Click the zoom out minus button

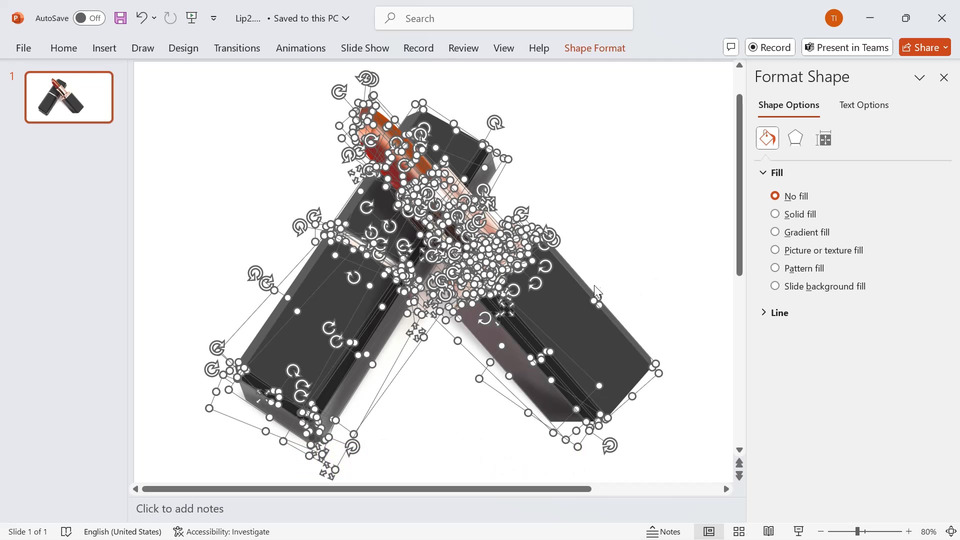[821, 531]
